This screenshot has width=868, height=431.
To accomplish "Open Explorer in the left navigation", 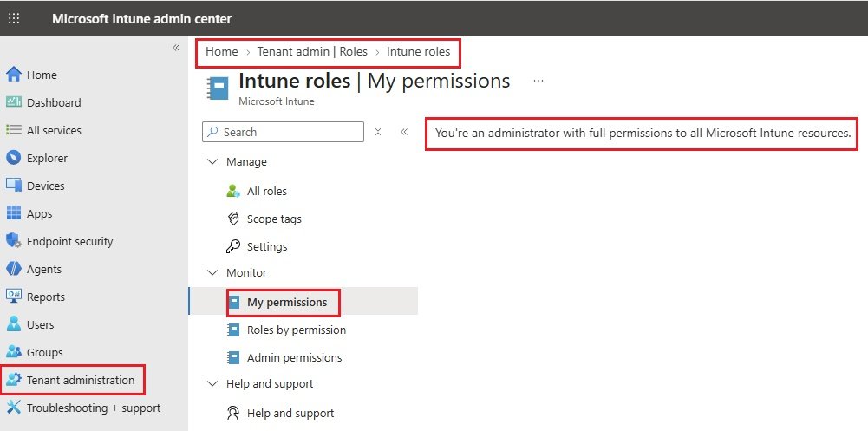I will click(x=47, y=158).
